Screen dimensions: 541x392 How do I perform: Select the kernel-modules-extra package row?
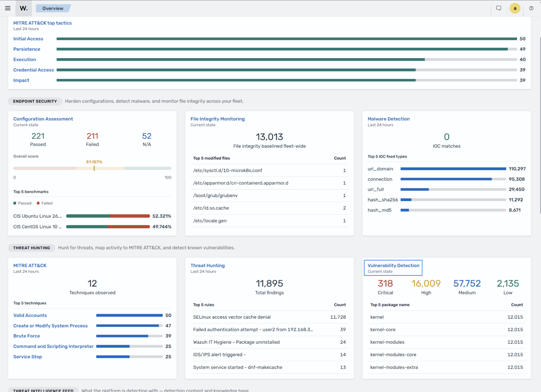[x=447, y=367]
